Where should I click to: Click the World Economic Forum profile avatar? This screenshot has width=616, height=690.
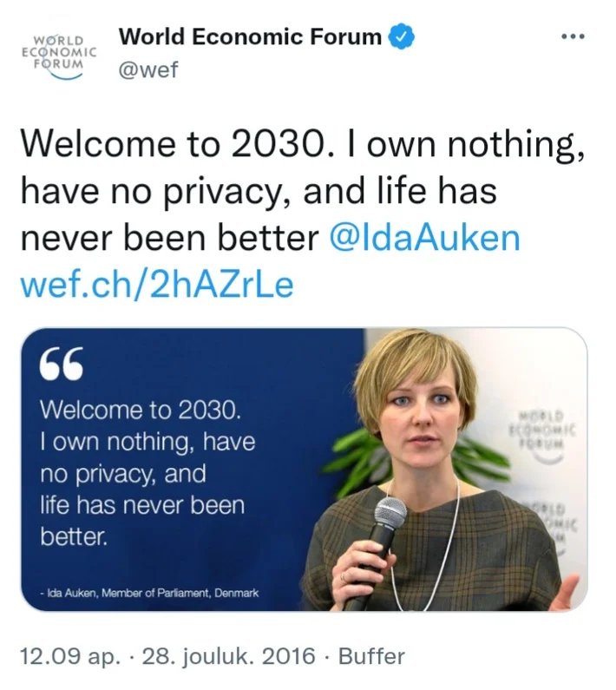59,55
